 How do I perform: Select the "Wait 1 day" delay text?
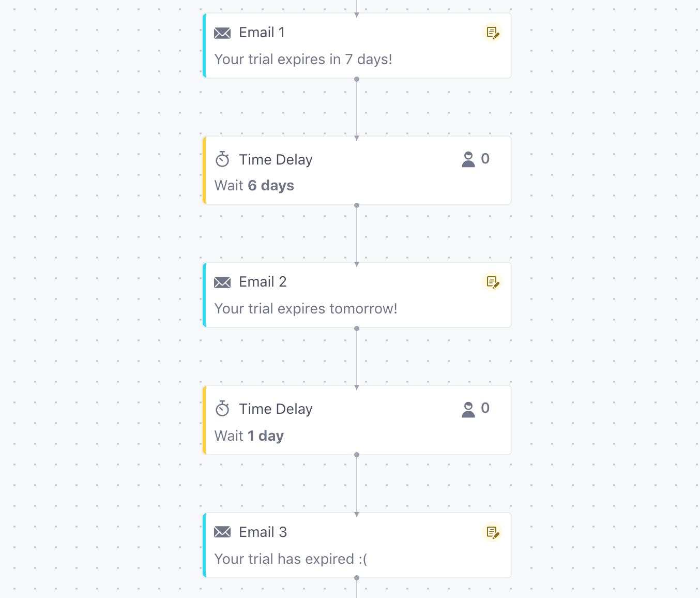point(249,436)
